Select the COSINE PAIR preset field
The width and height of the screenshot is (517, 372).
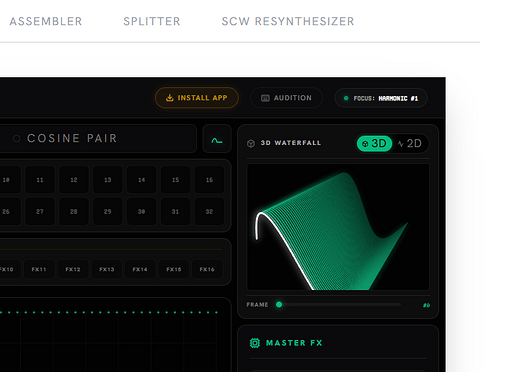click(x=97, y=138)
